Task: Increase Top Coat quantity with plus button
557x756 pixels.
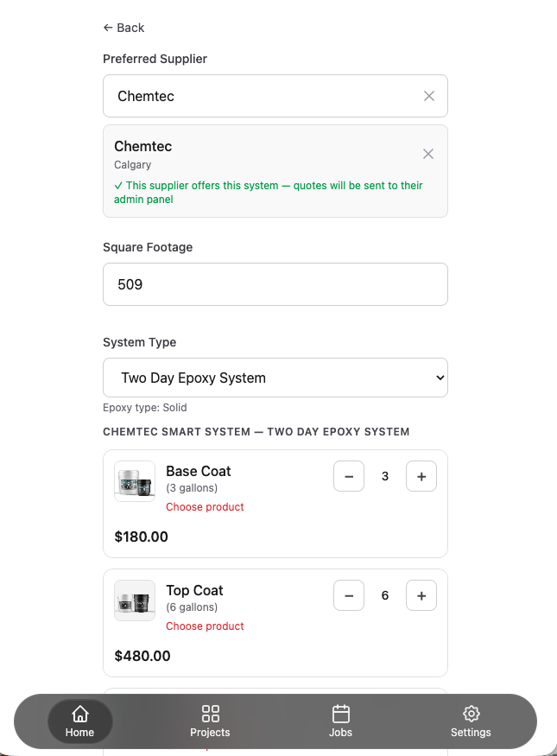Action: coord(421,595)
